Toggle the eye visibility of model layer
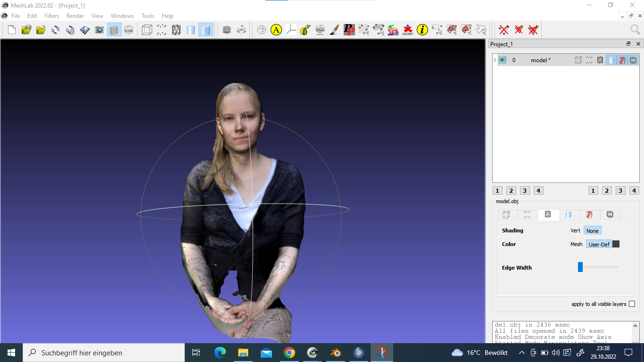 coord(503,60)
